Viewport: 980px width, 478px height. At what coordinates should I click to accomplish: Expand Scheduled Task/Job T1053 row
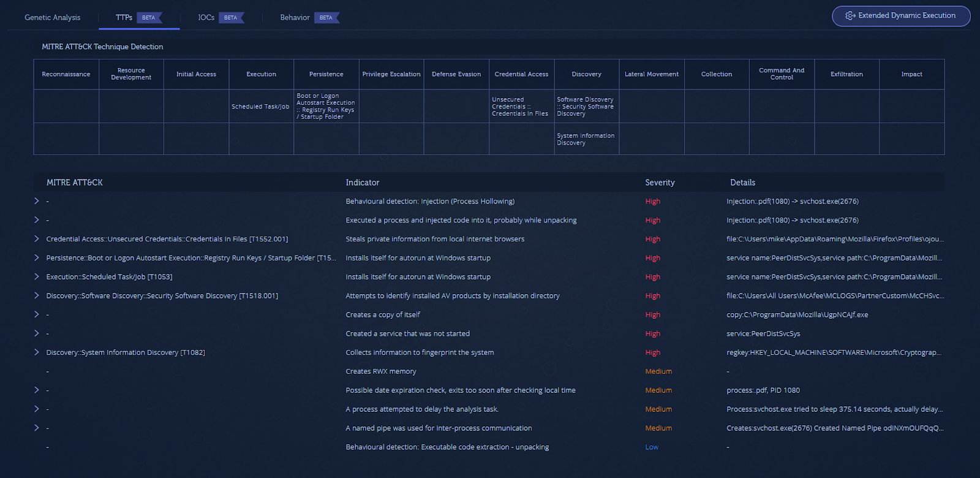[37, 276]
